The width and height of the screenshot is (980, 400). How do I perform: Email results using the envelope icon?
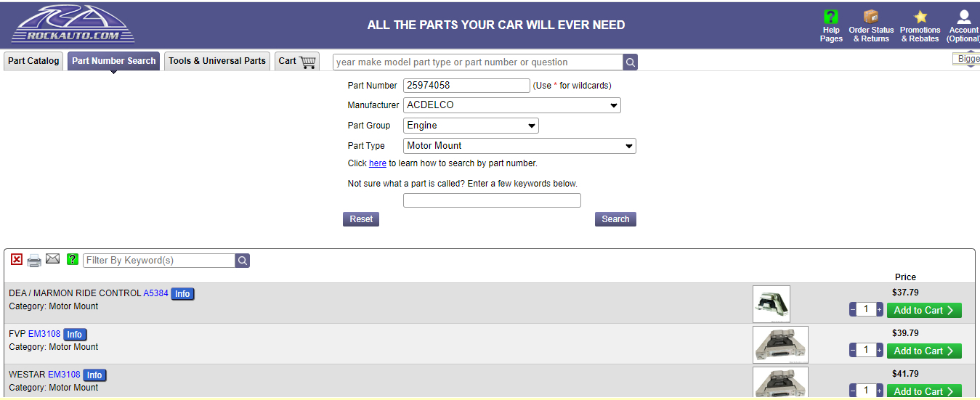click(x=52, y=258)
